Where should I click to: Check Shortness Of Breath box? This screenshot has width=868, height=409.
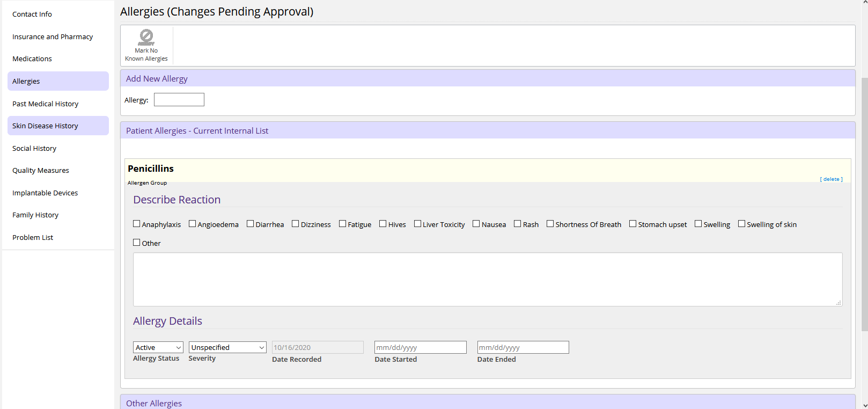click(550, 224)
